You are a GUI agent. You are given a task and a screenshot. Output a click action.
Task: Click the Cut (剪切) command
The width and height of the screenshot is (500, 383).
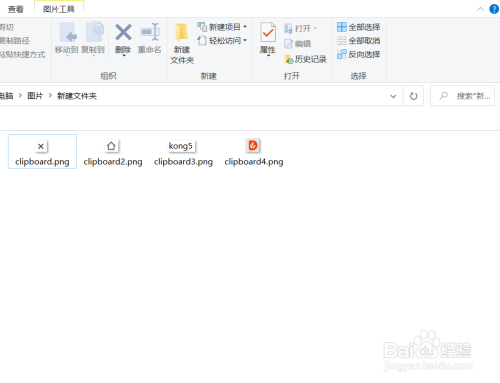7,27
